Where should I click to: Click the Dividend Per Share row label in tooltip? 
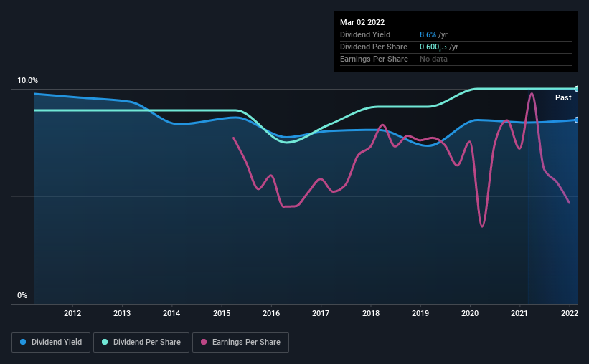373,47
